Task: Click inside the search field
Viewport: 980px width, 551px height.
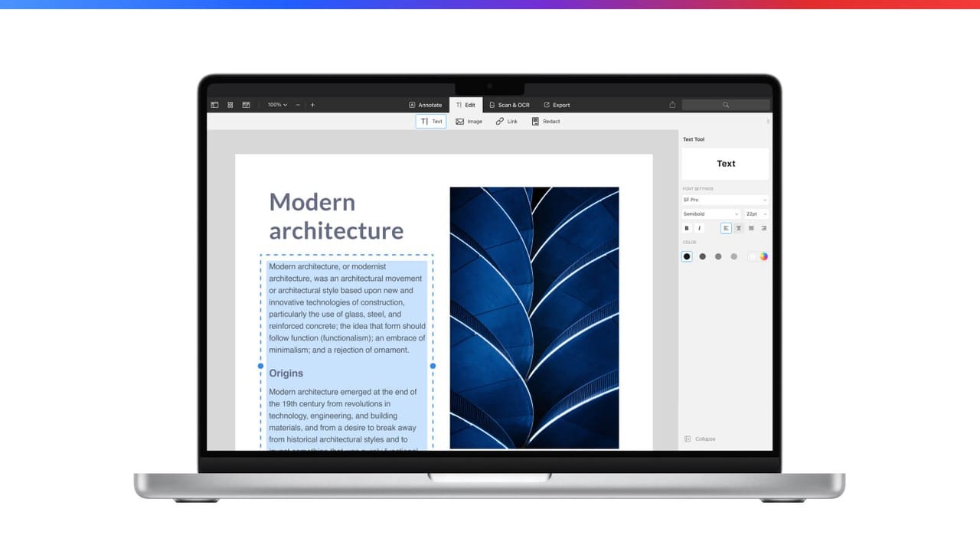Action: click(724, 104)
